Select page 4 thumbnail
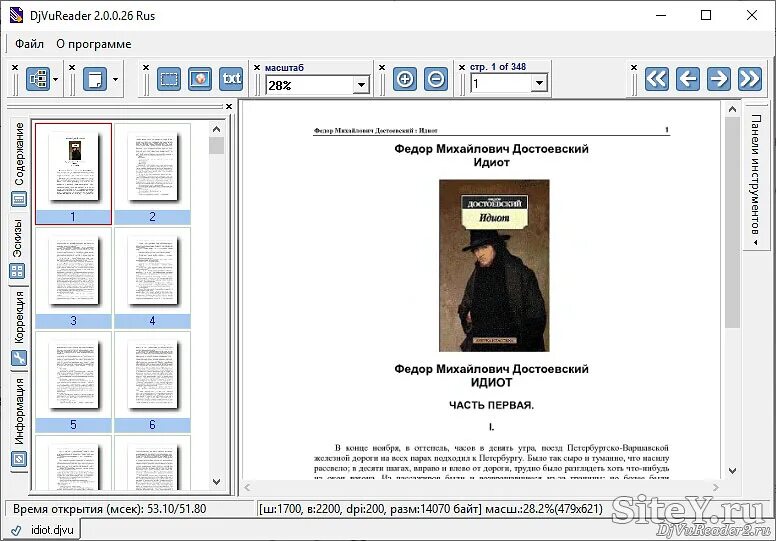 pos(152,278)
